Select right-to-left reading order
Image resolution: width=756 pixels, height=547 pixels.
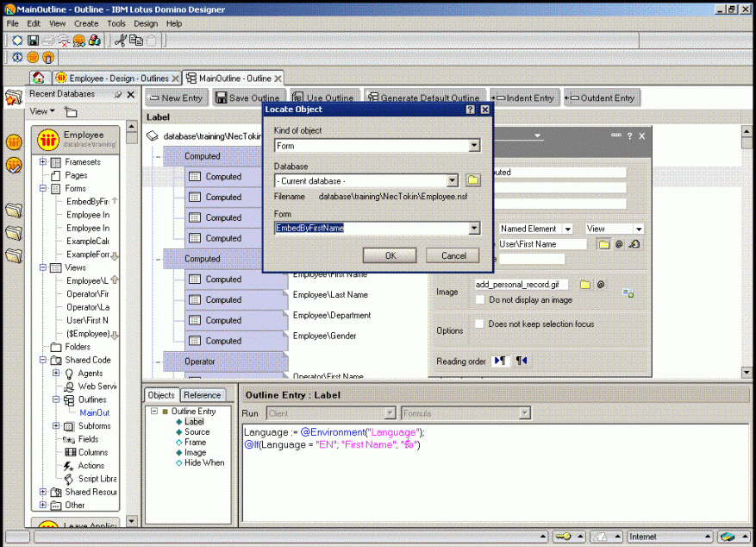(x=522, y=361)
